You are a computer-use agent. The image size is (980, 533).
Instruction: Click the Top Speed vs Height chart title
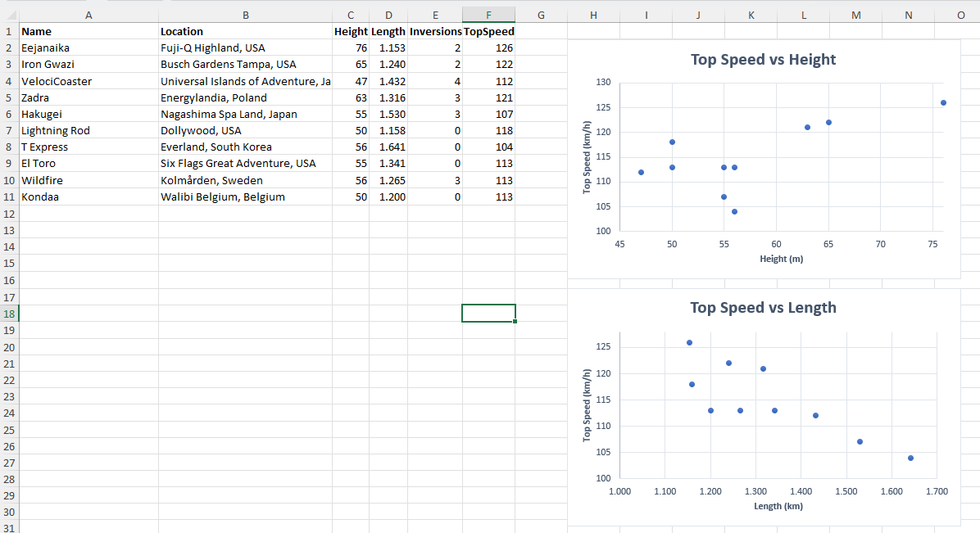(763, 59)
